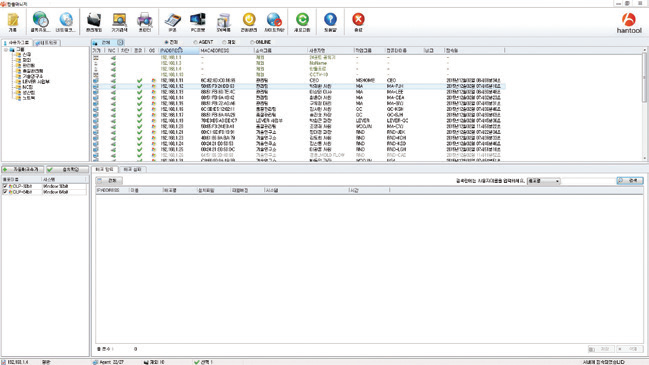This screenshot has width=649, height=365.
Task: Click the search button right of search field
Action: pos(630,180)
